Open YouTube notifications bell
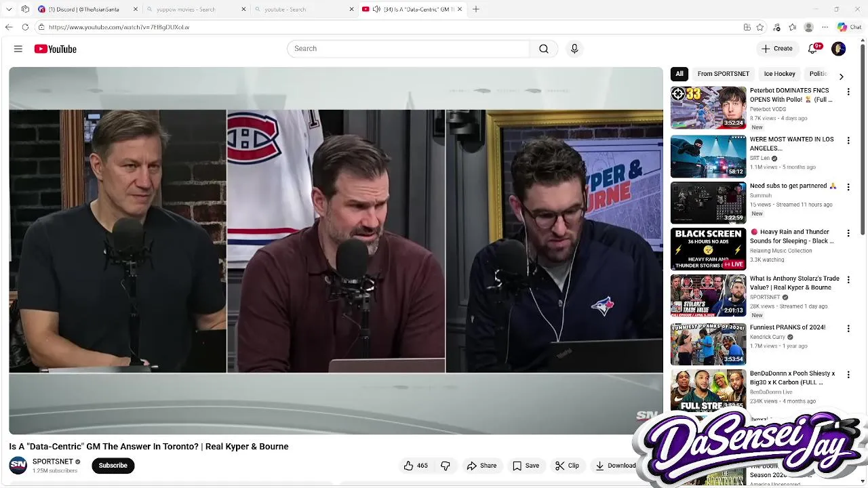Image resolution: width=868 pixels, height=488 pixels. tap(812, 49)
